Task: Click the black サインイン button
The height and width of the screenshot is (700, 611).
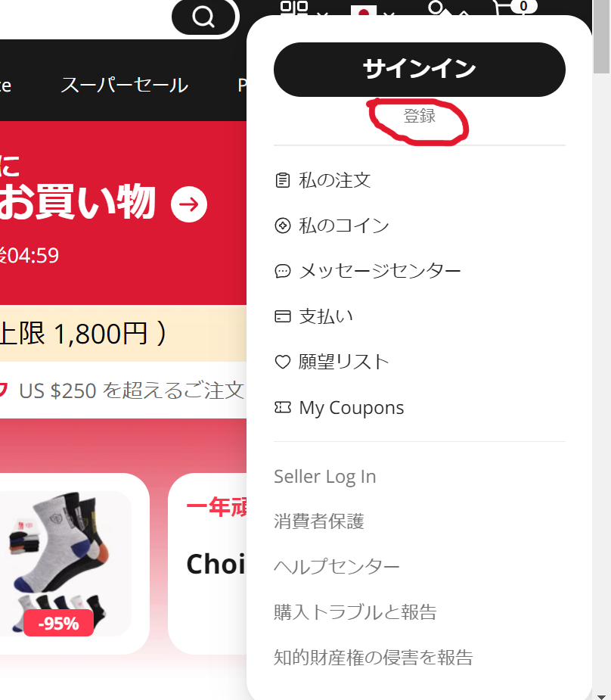Action: [419, 69]
